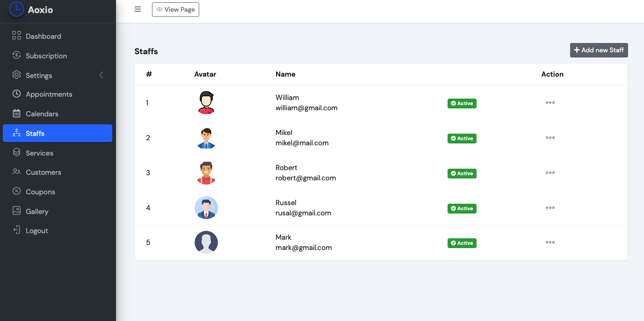Open the Customers menu item
Viewport: 644px width, 321px height.
coord(43,172)
